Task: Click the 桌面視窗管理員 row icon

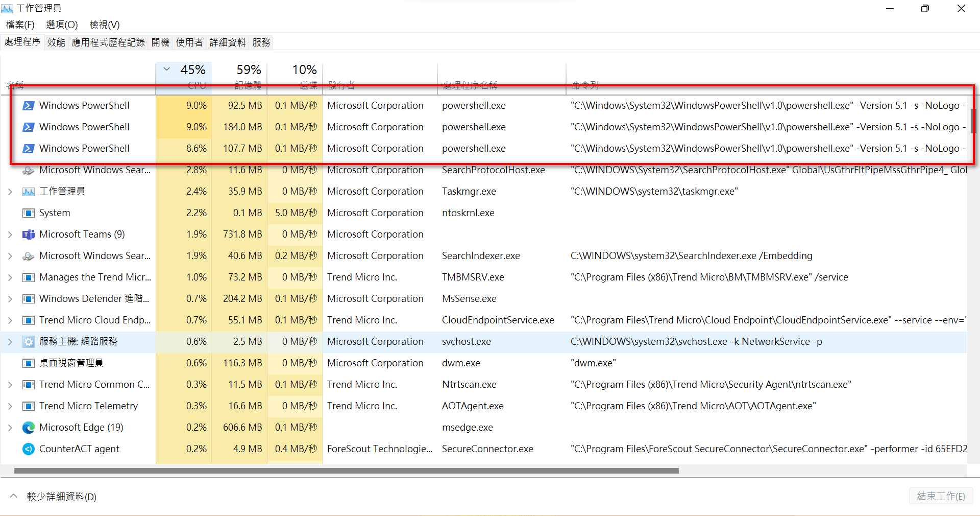Action: click(29, 363)
